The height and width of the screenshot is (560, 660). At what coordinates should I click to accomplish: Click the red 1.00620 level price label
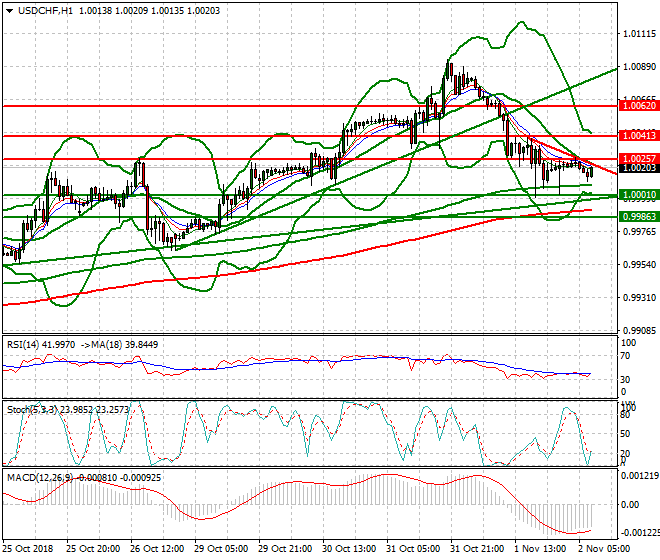pyautogui.click(x=639, y=106)
